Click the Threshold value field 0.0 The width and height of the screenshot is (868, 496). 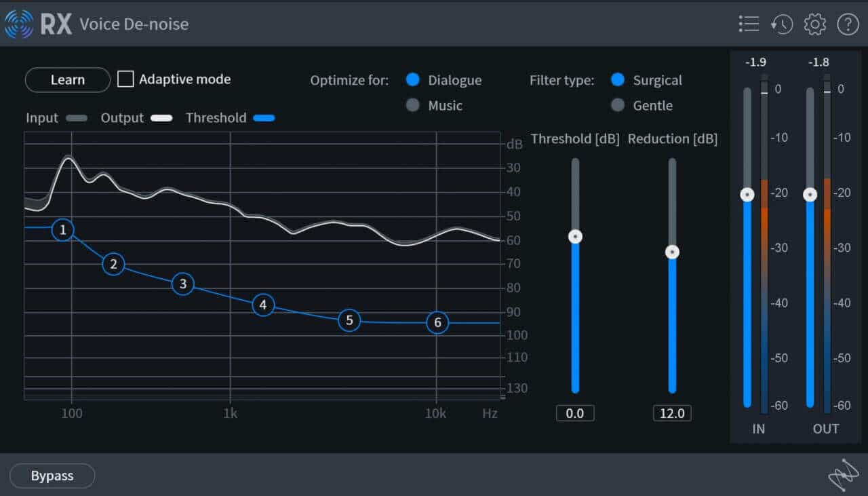575,413
